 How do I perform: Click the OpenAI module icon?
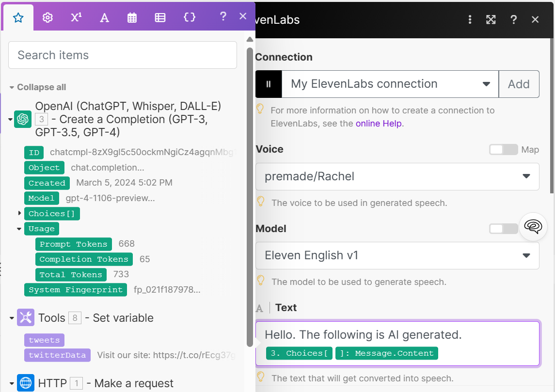[23, 119]
